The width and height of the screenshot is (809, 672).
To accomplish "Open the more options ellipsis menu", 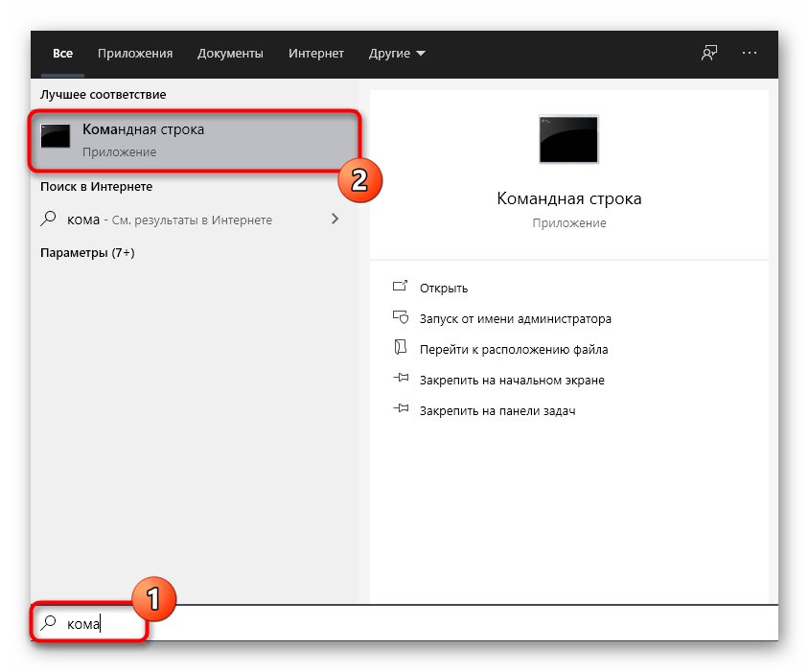I will (750, 54).
